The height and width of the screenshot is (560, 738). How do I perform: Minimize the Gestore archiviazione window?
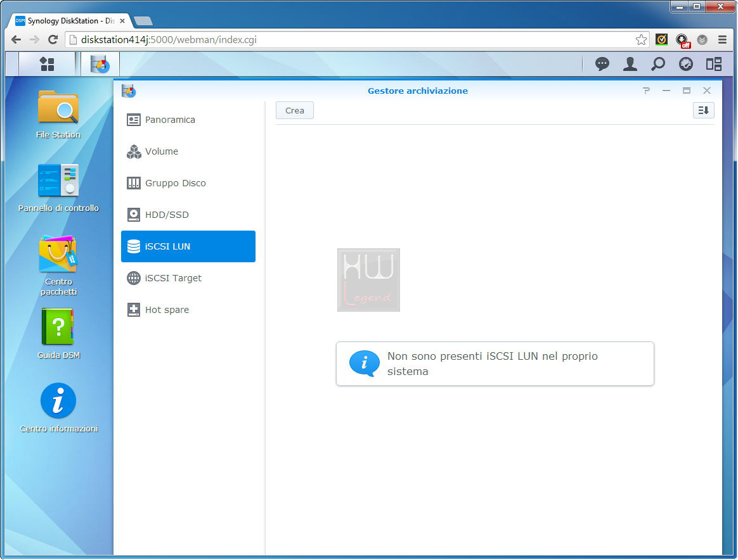point(666,91)
